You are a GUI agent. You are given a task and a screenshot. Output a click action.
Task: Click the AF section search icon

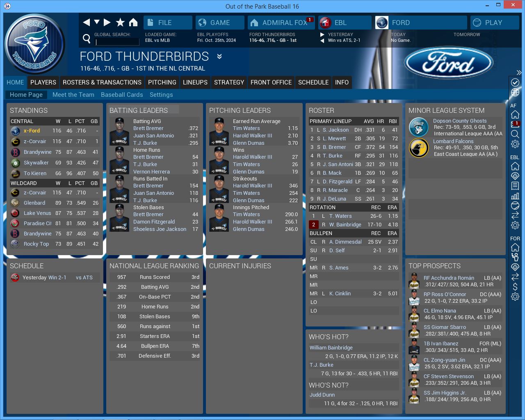click(515, 134)
